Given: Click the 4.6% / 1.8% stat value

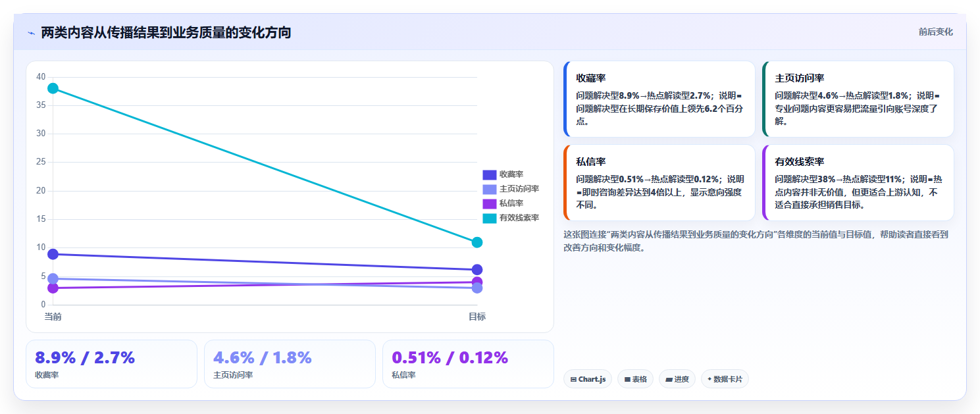Looking at the screenshot, I should point(263,357).
